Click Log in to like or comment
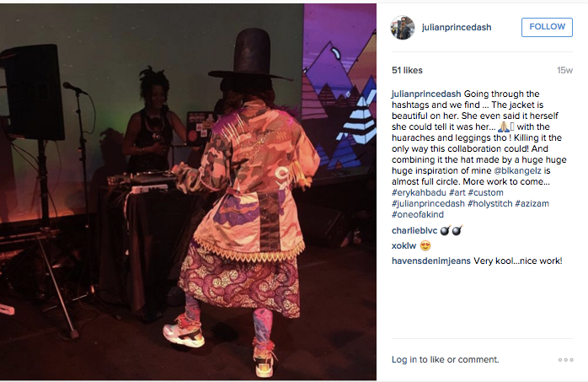Image resolution: width=588 pixels, height=382 pixels. [x=445, y=359]
